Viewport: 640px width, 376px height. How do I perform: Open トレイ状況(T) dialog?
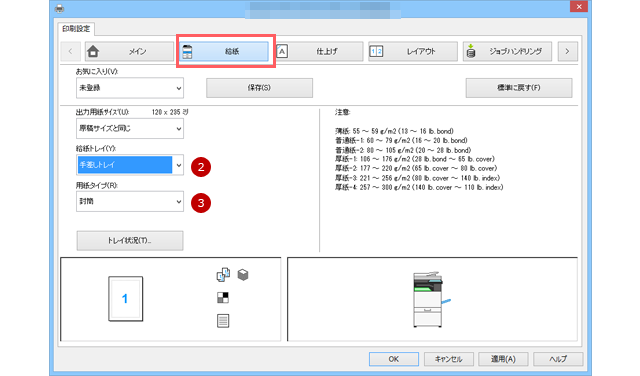click(130, 241)
